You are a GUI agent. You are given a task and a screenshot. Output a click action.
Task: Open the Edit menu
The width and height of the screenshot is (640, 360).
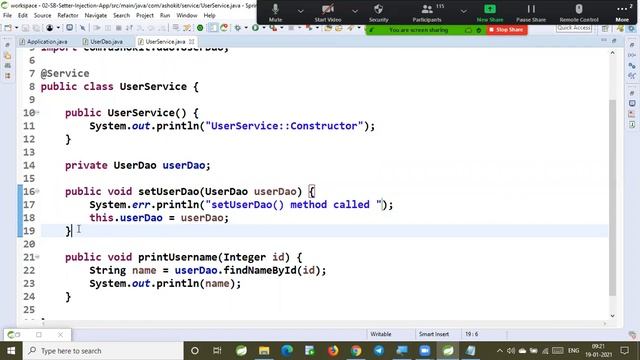point(23,16)
